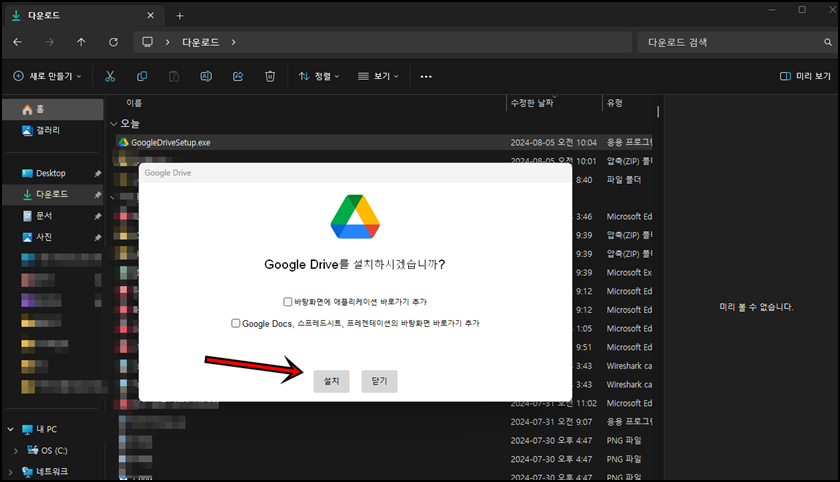The height and width of the screenshot is (482, 840).
Task: Go forward with the forward arrow
Action: click(x=49, y=42)
